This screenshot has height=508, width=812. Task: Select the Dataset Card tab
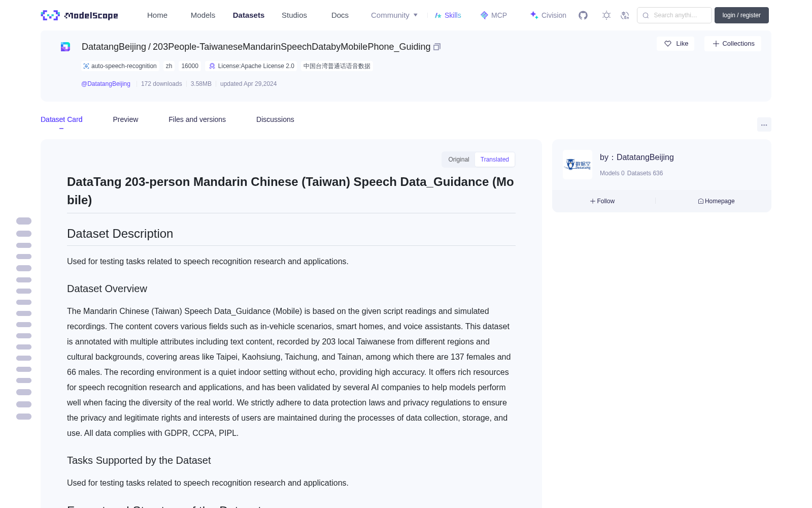pyautogui.click(x=61, y=119)
